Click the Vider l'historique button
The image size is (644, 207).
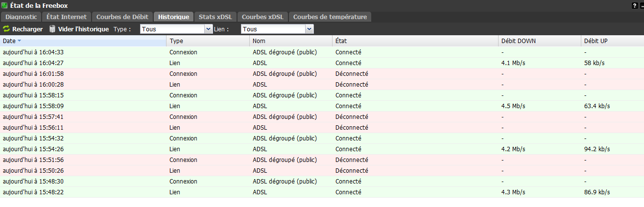(x=79, y=29)
